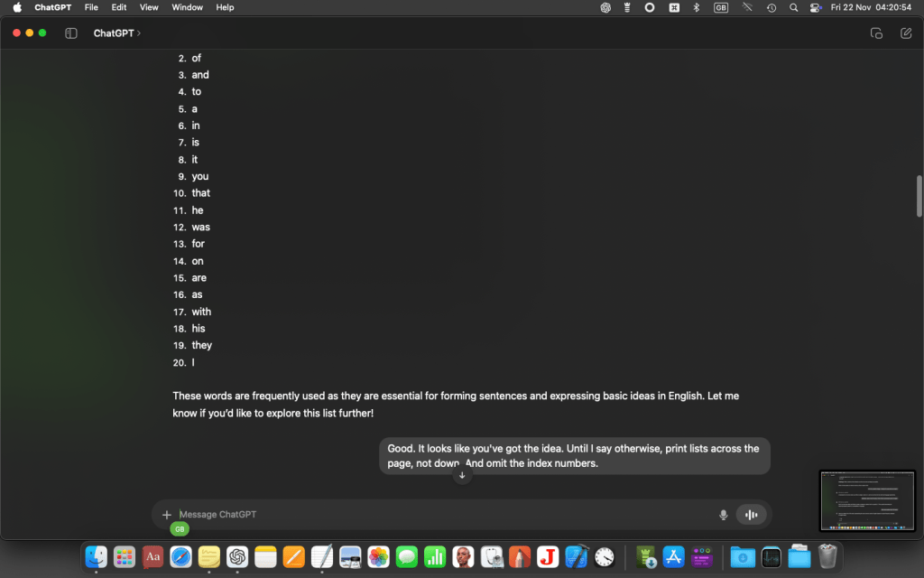Start voice mode with waveform button
Image resolution: width=924 pixels, height=578 pixels.
750,515
